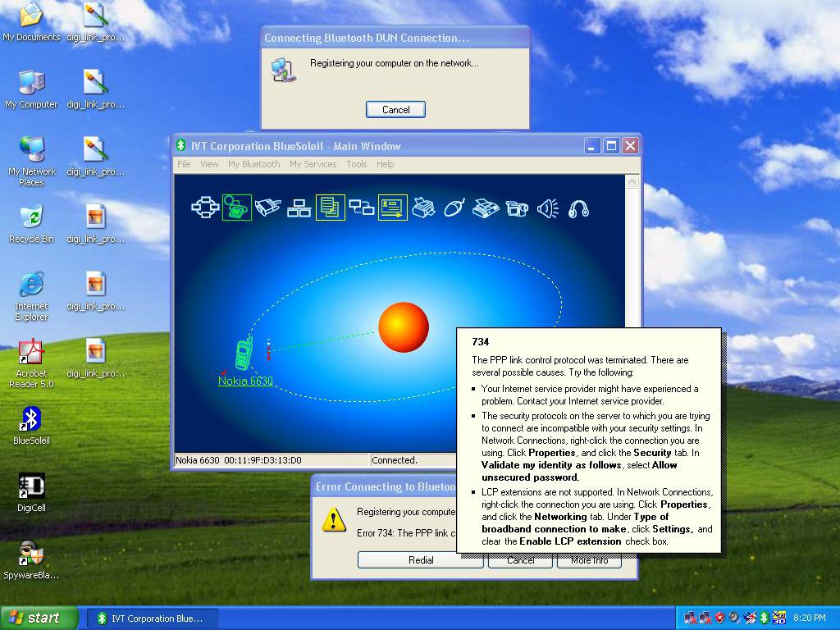Select the Information Synchronization two-computers icon
Image resolution: width=840 pixels, height=630 pixels.
pyautogui.click(x=361, y=208)
